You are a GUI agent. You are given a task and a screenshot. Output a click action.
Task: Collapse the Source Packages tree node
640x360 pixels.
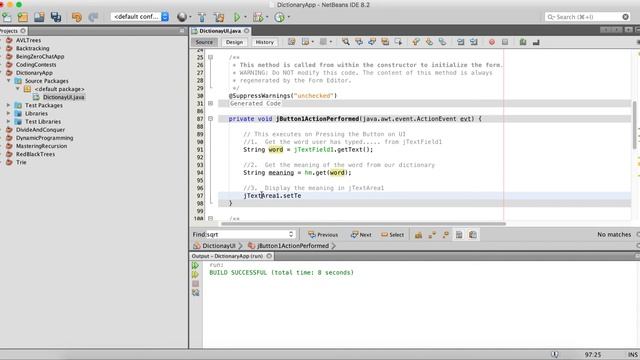point(9,81)
